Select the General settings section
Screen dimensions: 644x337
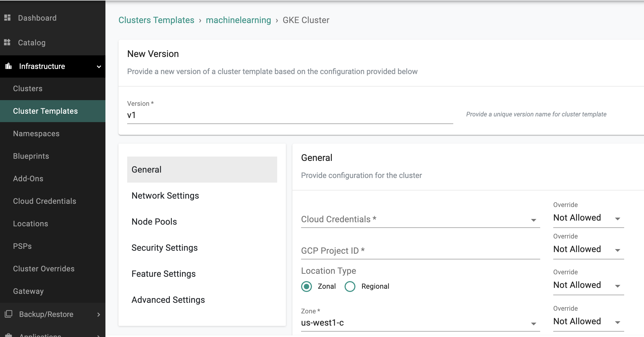[202, 170]
